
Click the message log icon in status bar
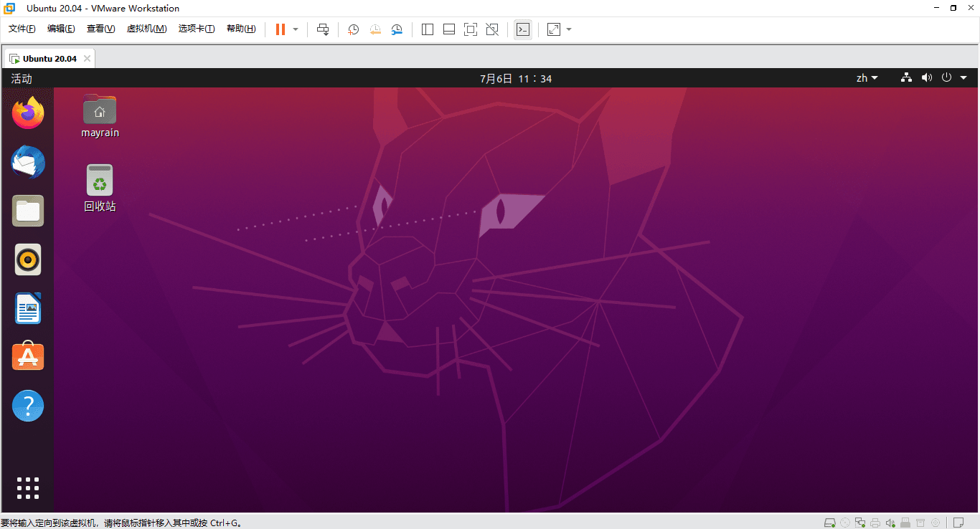tap(958, 523)
